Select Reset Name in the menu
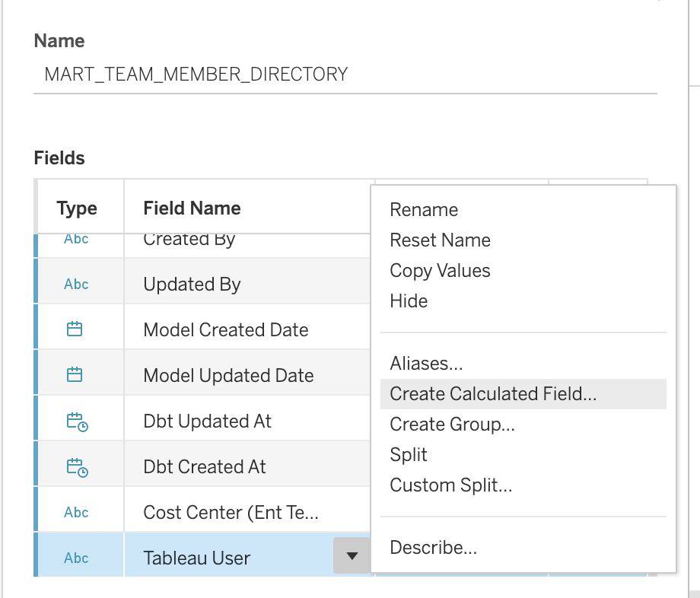The width and height of the screenshot is (700, 598). pyautogui.click(x=440, y=240)
